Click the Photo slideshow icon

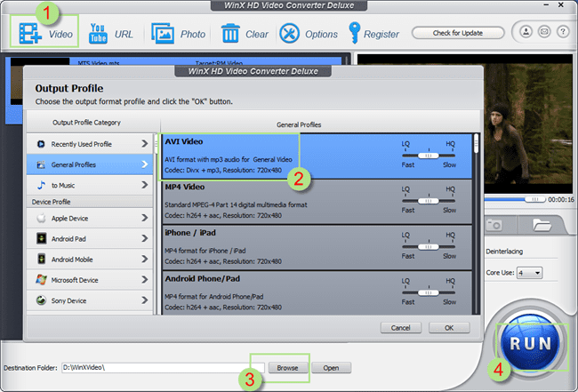pos(163,34)
